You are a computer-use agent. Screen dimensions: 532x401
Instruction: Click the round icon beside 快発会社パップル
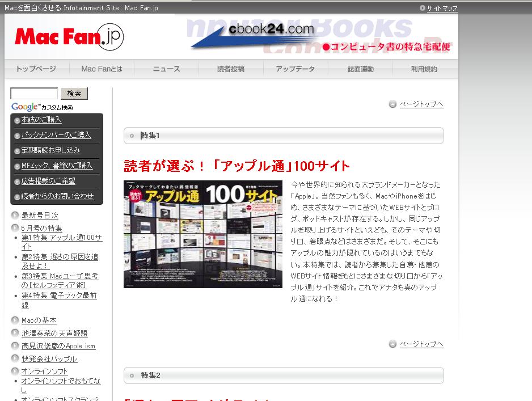click(x=15, y=358)
